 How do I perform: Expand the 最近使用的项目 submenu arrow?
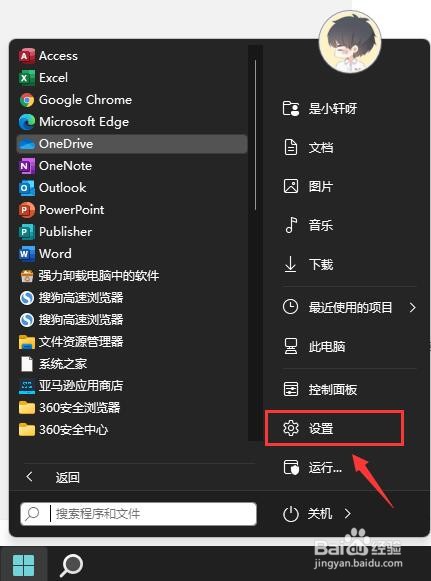[x=412, y=307]
